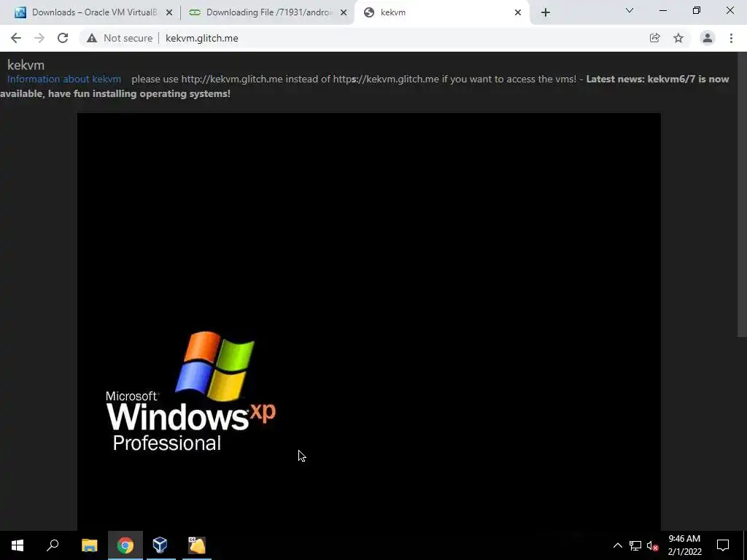
Task: Close the Oracle VM VirtualBox tab
Action: pos(169,12)
